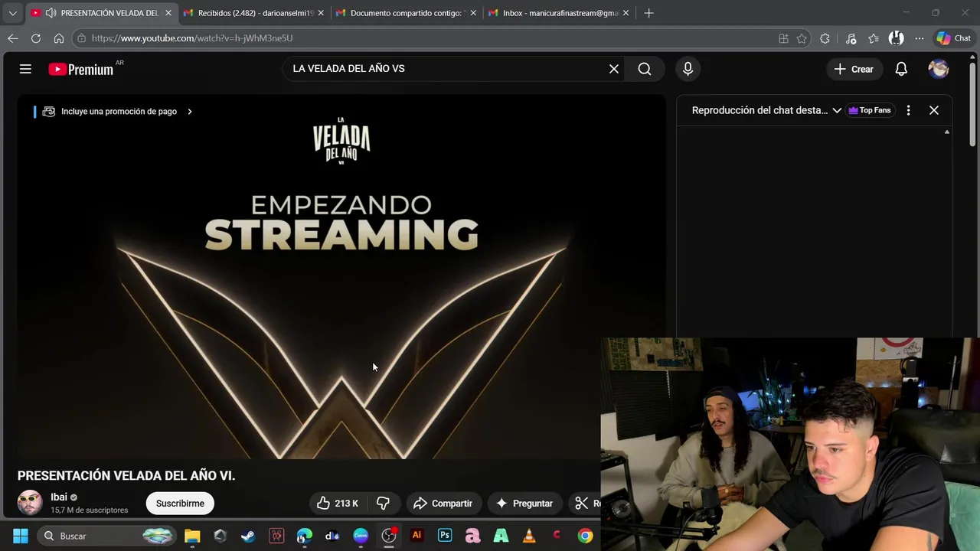Open Google Chrome from taskbar
Image resolution: width=980 pixels, height=551 pixels.
click(x=585, y=536)
